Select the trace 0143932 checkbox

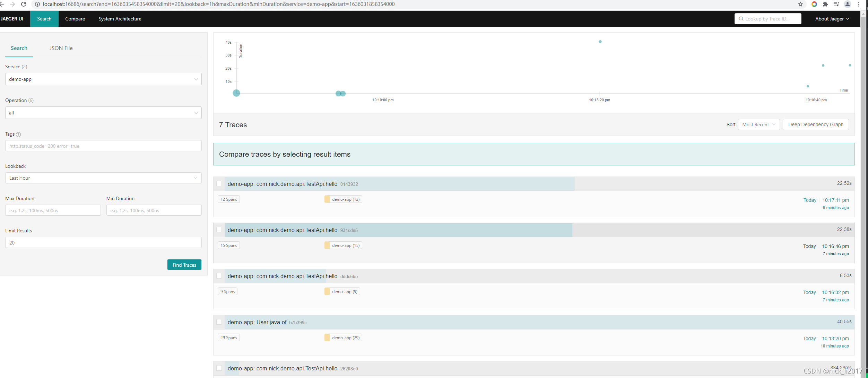219,183
